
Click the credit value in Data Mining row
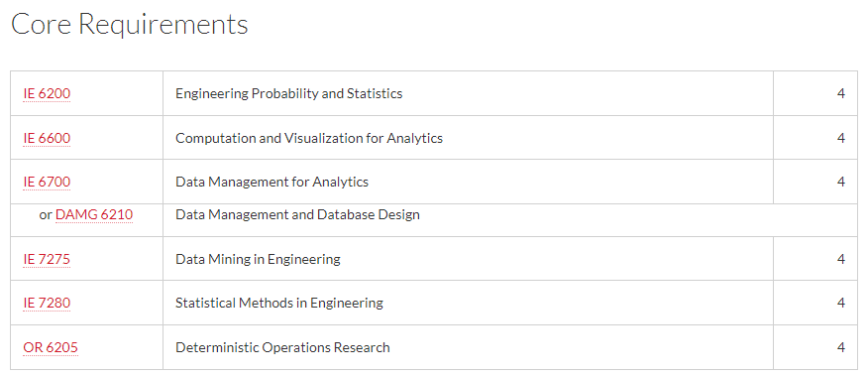[841, 259]
